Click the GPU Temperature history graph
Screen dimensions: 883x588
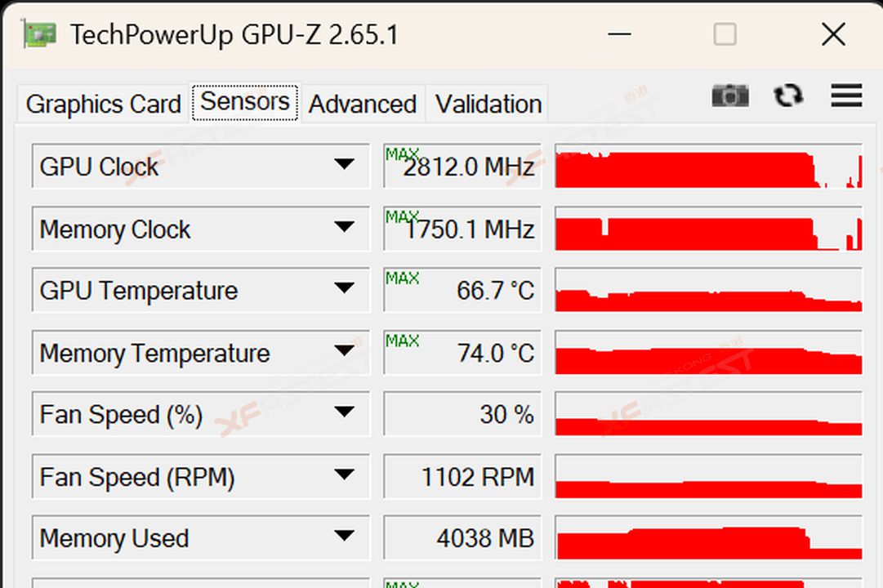click(708, 289)
